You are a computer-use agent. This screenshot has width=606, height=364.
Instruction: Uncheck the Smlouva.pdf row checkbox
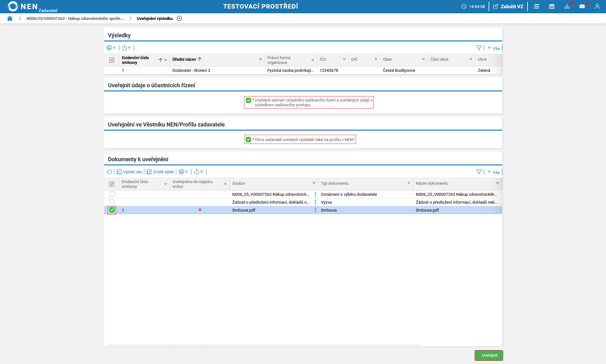(x=112, y=210)
